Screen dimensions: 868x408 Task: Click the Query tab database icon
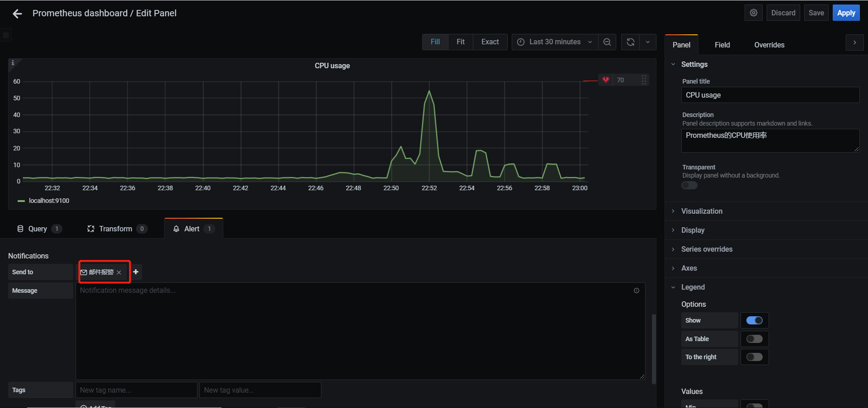tap(20, 229)
